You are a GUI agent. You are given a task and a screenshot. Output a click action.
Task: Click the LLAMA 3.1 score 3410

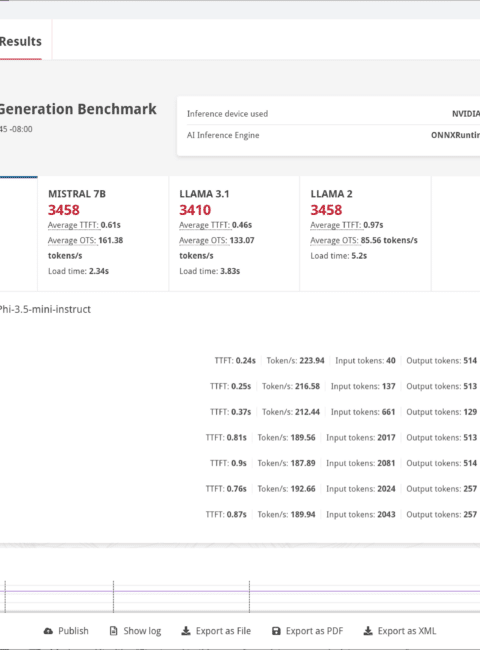pyautogui.click(x=195, y=210)
